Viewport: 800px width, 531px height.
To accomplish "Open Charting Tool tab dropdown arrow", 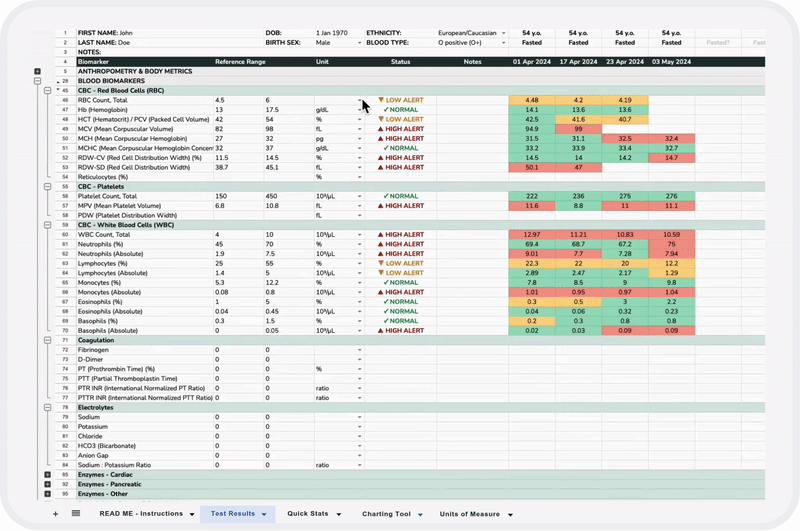I will pyautogui.click(x=420, y=514).
